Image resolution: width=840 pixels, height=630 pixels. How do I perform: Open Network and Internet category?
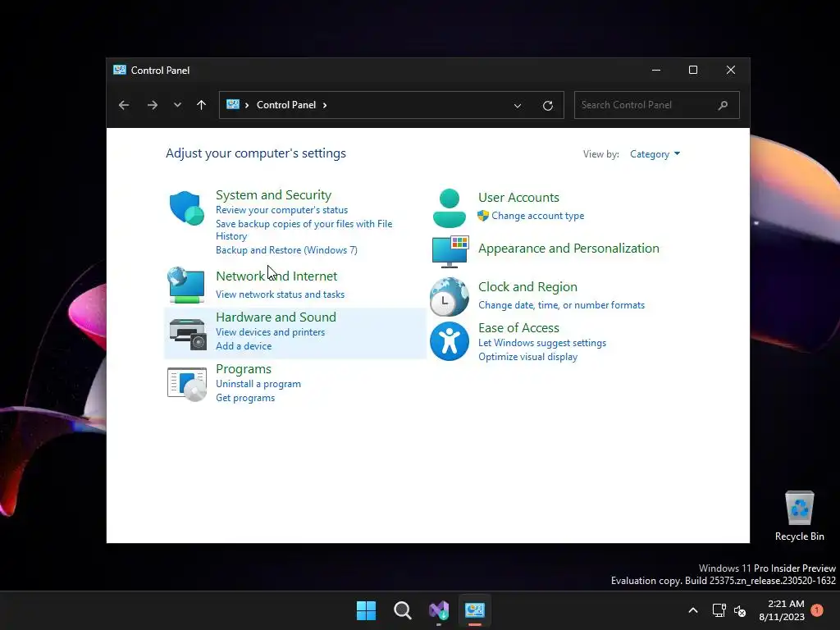point(276,276)
